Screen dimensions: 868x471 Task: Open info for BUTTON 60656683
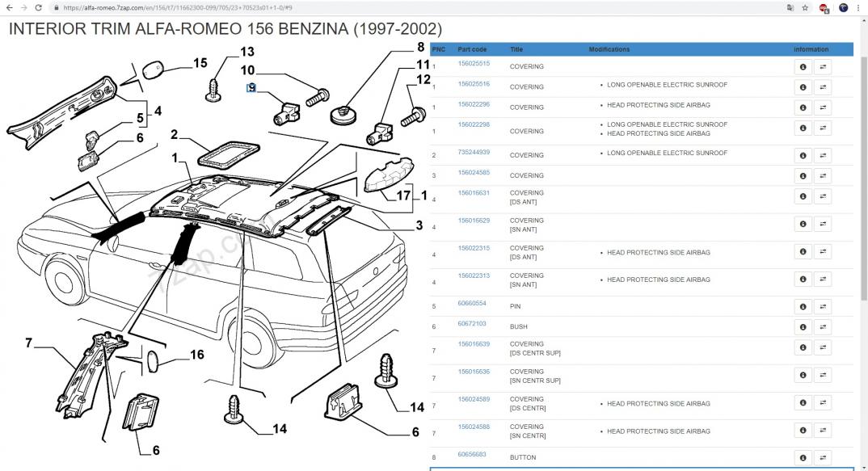[803, 458]
